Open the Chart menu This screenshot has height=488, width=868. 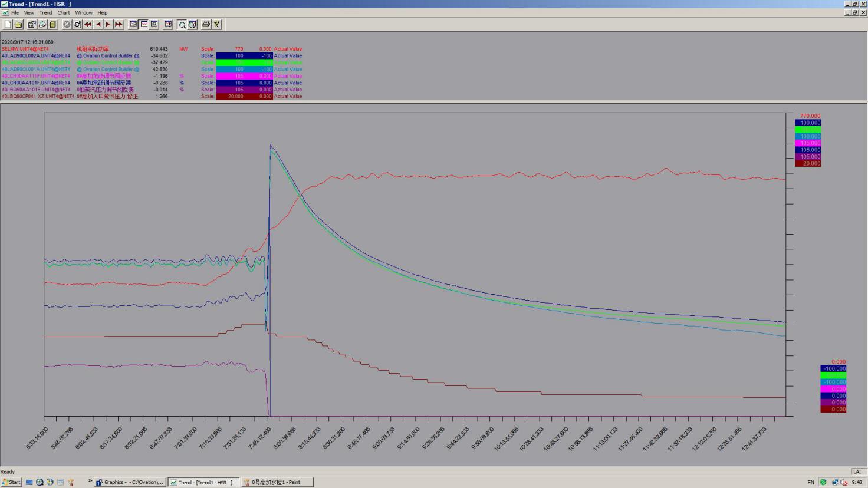64,12
